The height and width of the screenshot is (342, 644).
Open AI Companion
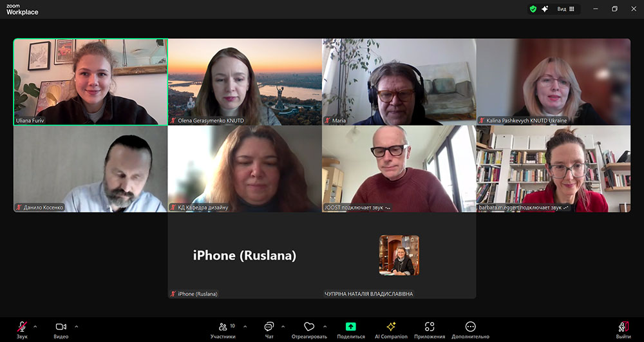[391, 330]
